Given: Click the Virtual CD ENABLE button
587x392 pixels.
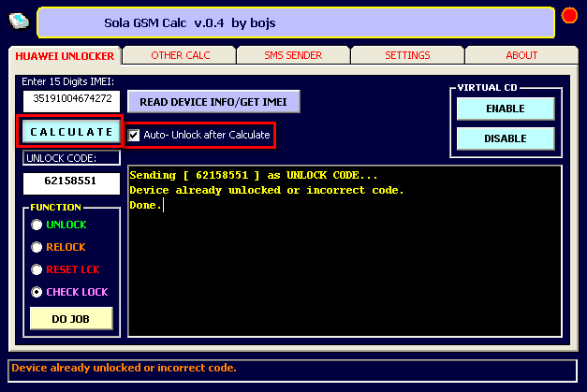Looking at the screenshot, I should point(506,109).
